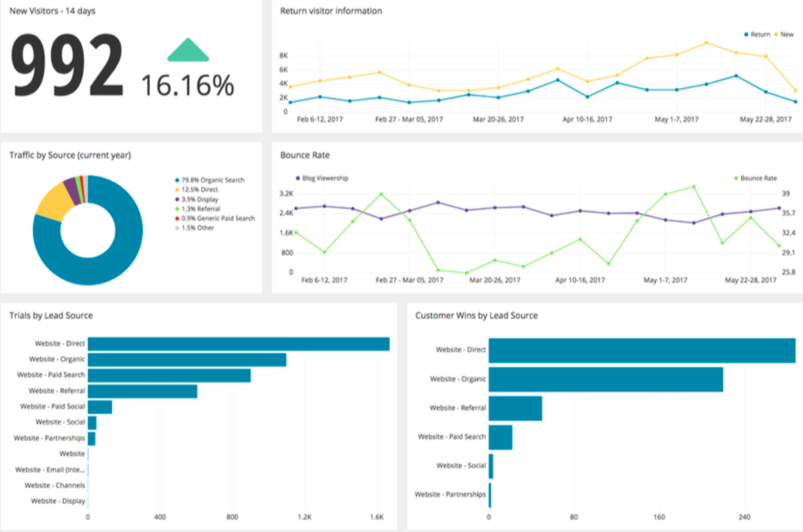
Task: Select the Organic Search legend item
Action: click(212, 180)
